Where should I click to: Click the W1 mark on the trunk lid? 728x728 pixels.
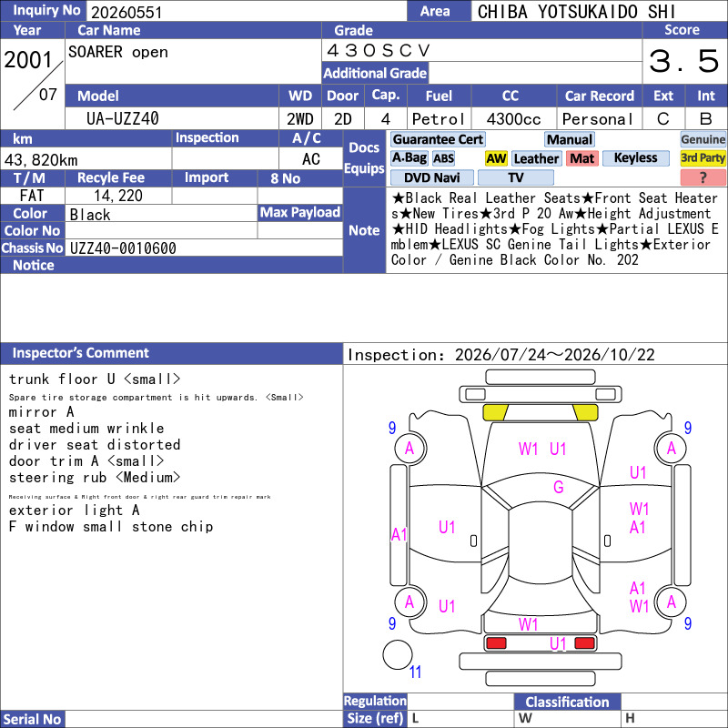click(528, 624)
